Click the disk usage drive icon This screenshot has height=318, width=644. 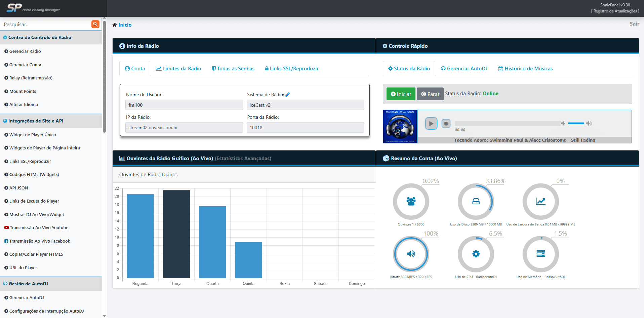coord(476,201)
